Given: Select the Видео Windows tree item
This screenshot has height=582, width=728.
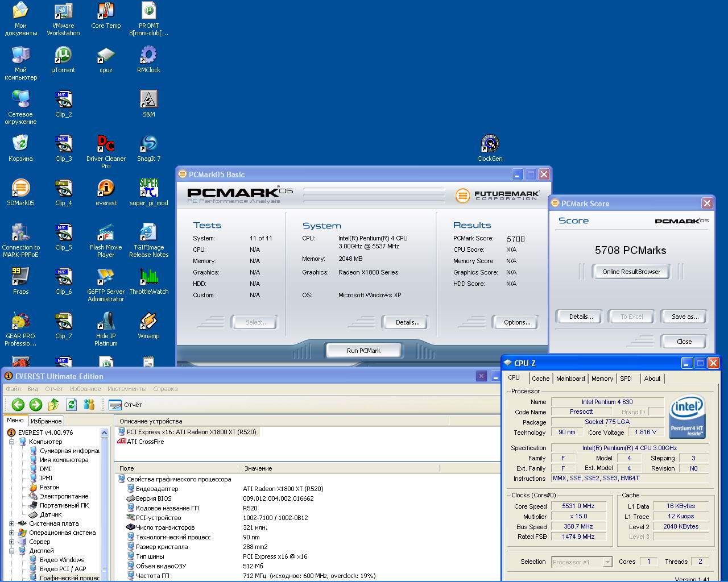Looking at the screenshot, I should point(56,560).
